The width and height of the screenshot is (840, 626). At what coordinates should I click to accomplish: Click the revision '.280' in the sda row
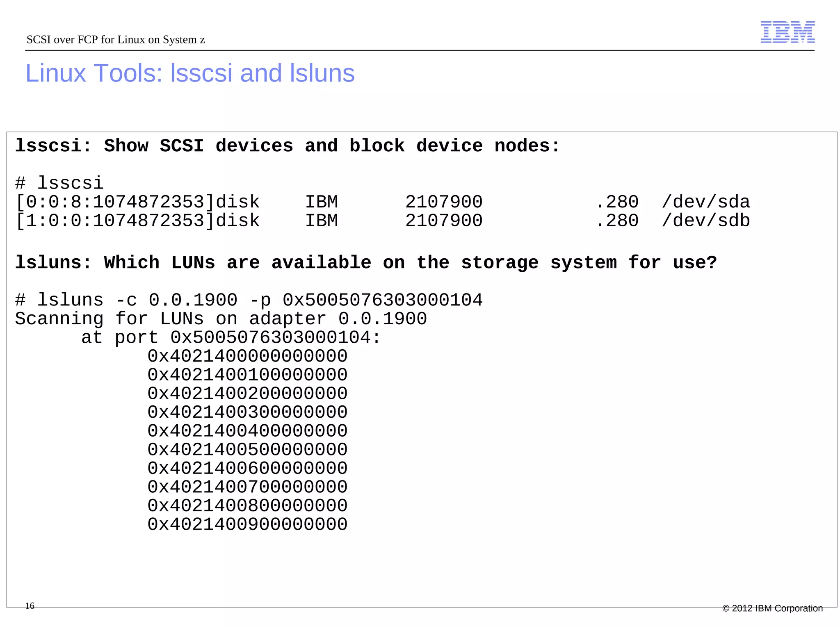point(617,202)
